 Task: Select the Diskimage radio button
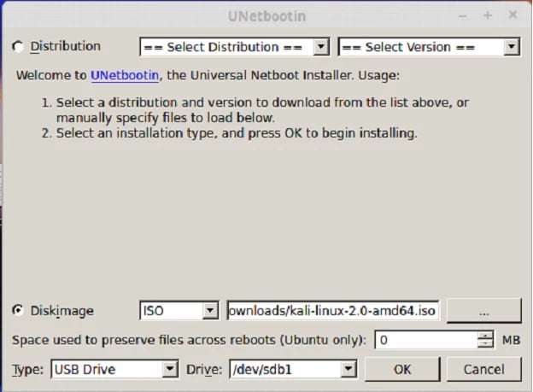(18, 310)
